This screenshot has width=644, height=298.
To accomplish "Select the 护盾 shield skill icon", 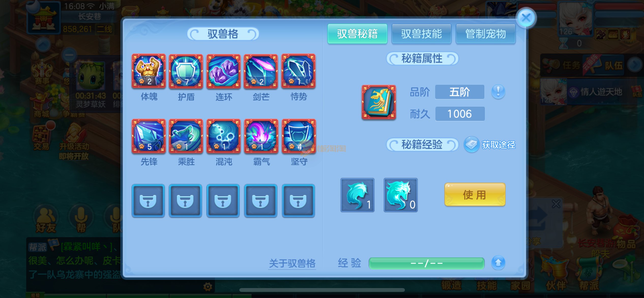I will click(186, 71).
